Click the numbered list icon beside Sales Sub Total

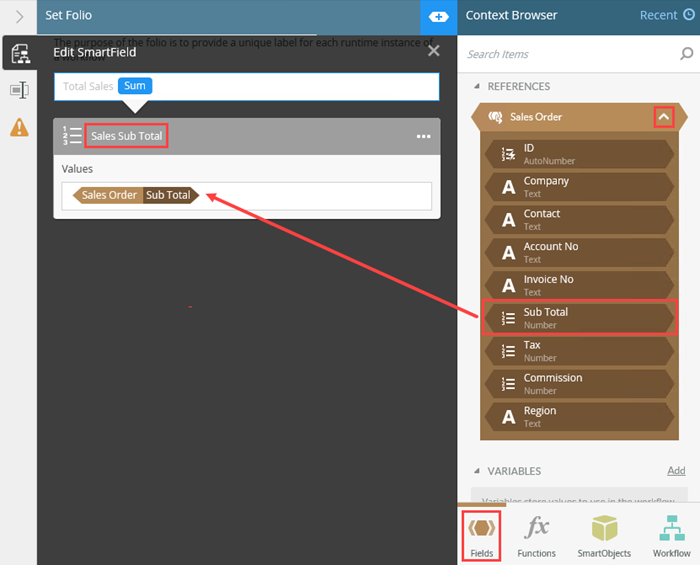tap(72, 136)
